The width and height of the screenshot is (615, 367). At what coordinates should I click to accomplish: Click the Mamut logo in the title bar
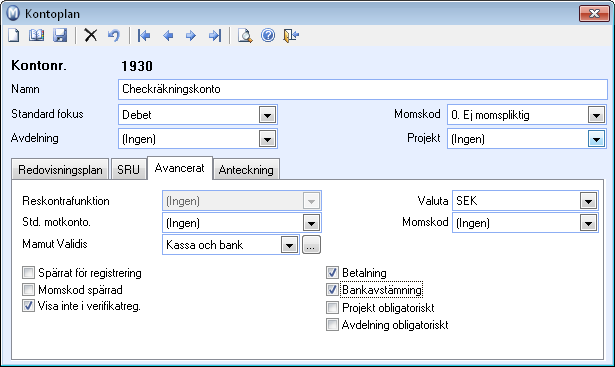click(x=13, y=13)
